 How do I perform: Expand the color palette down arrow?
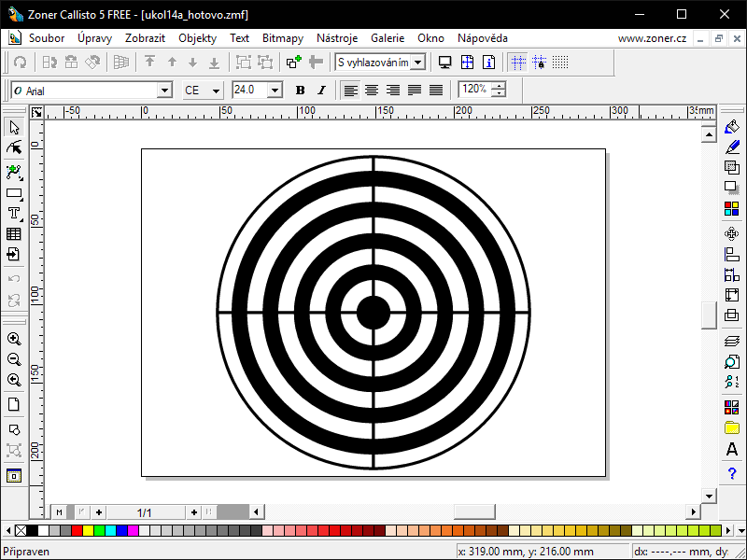coord(740,530)
